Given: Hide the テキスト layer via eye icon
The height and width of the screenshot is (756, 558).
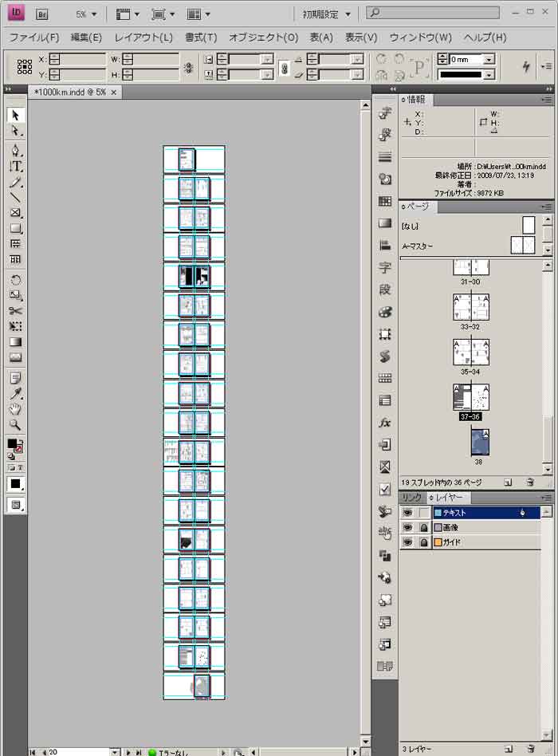Looking at the screenshot, I should 407,513.
